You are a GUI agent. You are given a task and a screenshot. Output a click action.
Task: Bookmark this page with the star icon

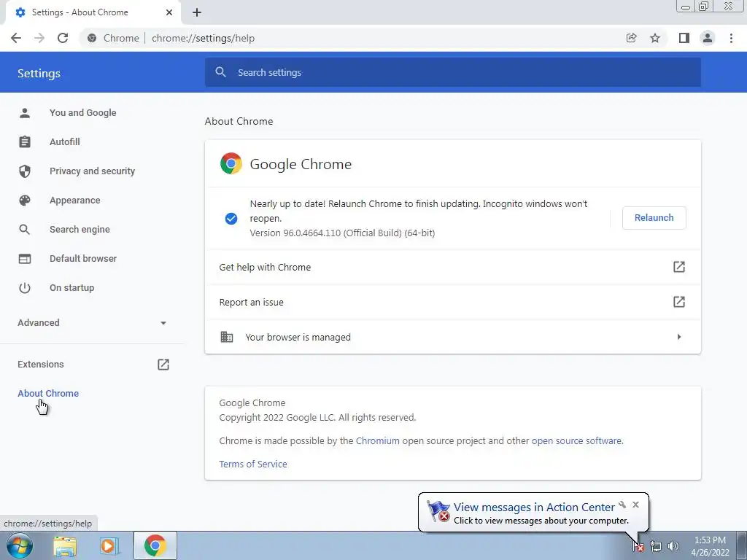pyautogui.click(x=655, y=38)
